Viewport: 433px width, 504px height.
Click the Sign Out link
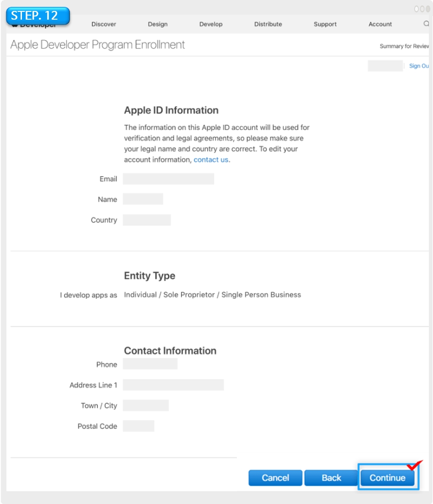pos(419,66)
